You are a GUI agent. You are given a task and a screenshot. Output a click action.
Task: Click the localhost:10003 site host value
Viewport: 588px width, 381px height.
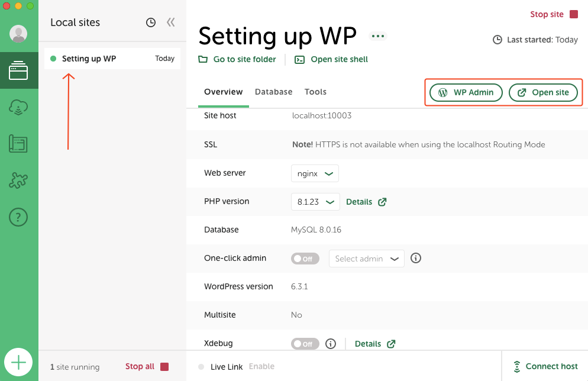coord(322,115)
